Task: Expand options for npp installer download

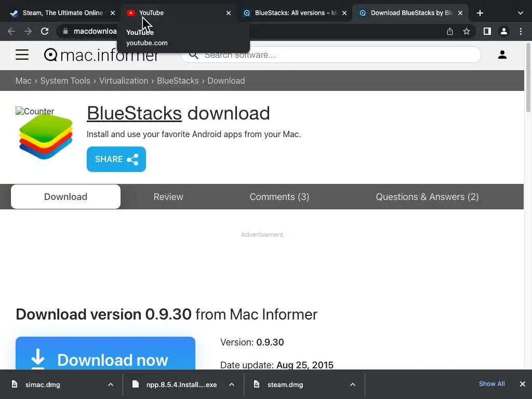Action: pos(232,384)
